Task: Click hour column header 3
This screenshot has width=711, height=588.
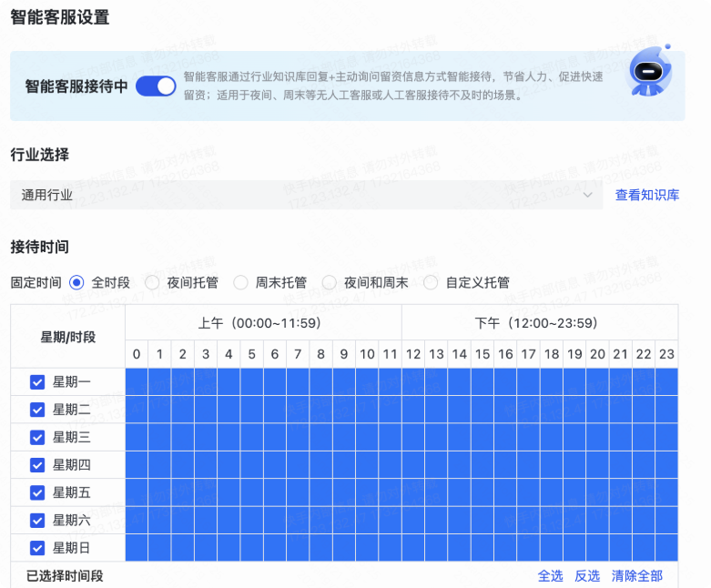Action: pyautogui.click(x=206, y=354)
